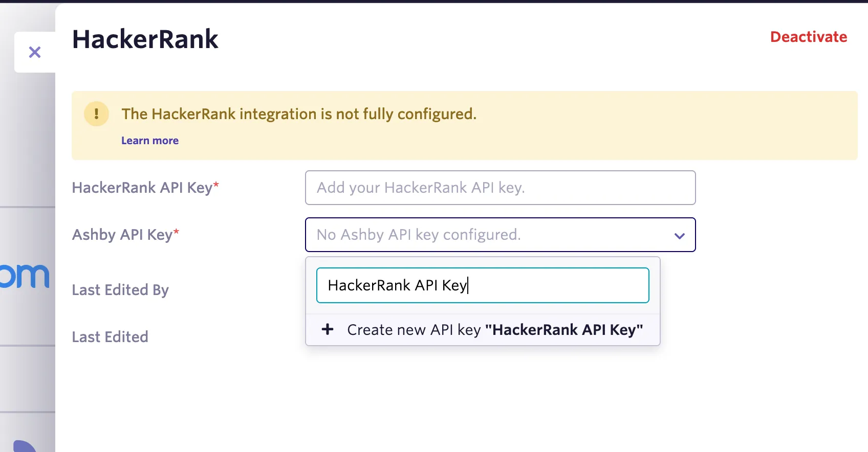Expand the Ashby API key chevron arrow
Image resolution: width=868 pixels, height=452 pixels.
[x=680, y=236]
